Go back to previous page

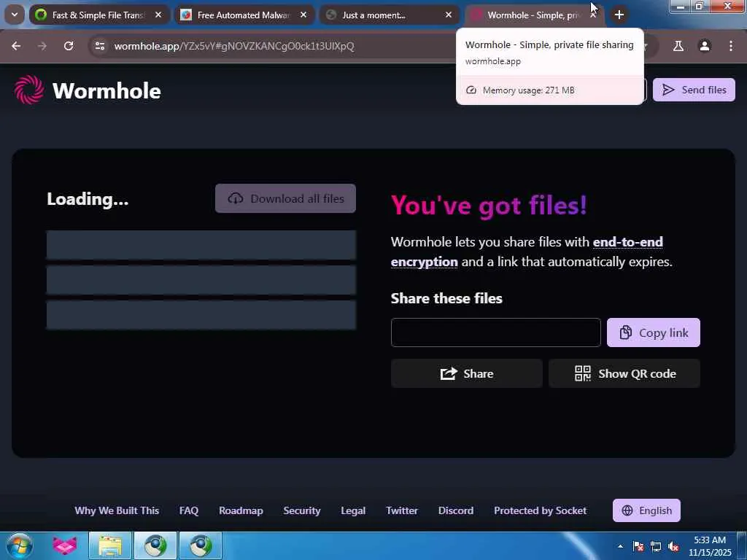16,46
